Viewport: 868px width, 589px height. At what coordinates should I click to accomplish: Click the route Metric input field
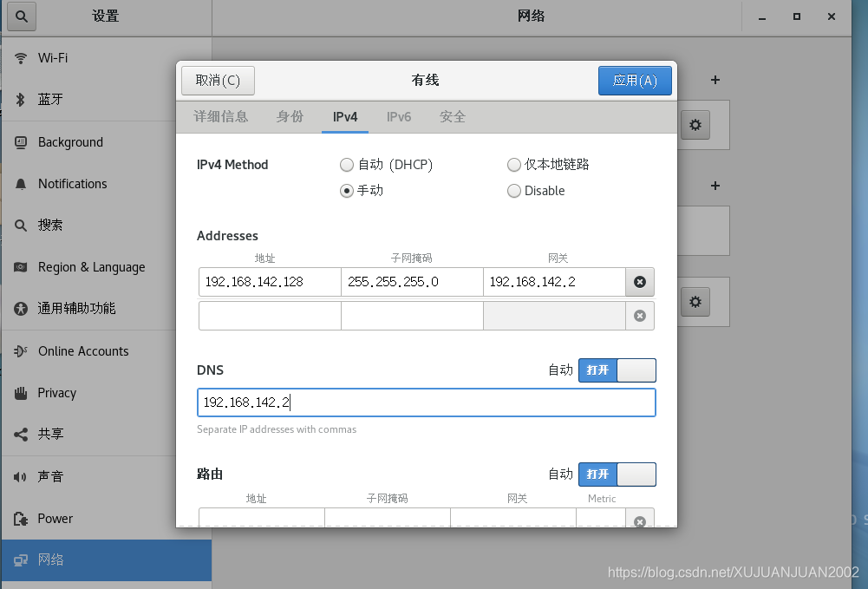(601, 518)
